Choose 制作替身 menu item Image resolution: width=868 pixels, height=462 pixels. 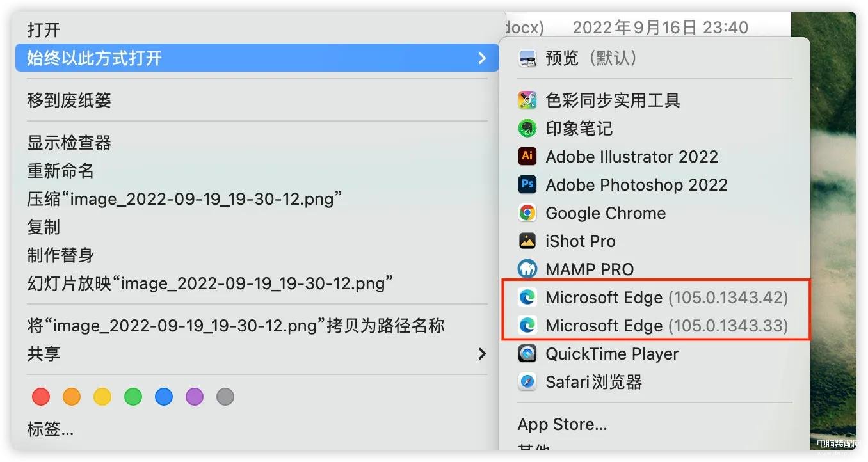coord(257,255)
